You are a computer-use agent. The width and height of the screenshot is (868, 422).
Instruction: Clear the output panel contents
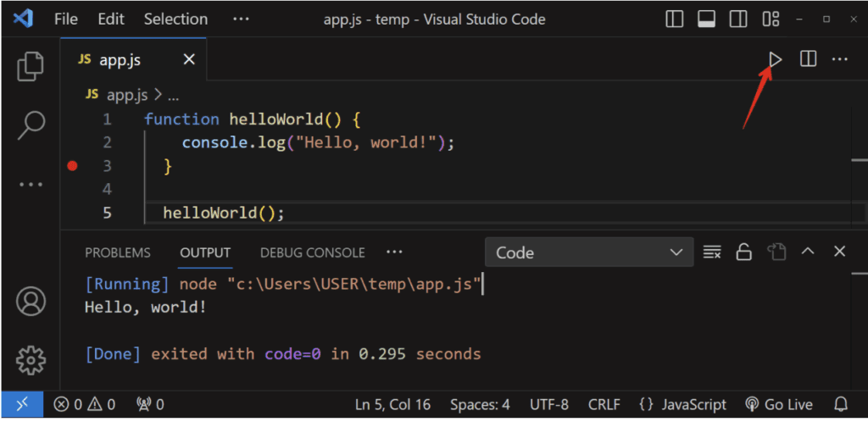[x=712, y=252]
